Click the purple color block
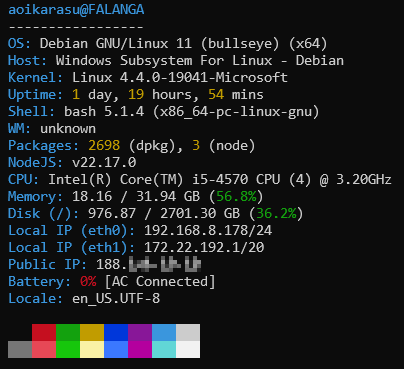The image size is (404, 369). click(140, 332)
